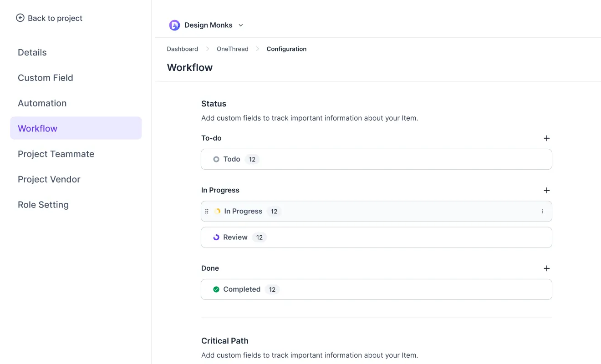Add a new To-do status with plus
This screenshot has width=601, height=364.
(547, 138)
